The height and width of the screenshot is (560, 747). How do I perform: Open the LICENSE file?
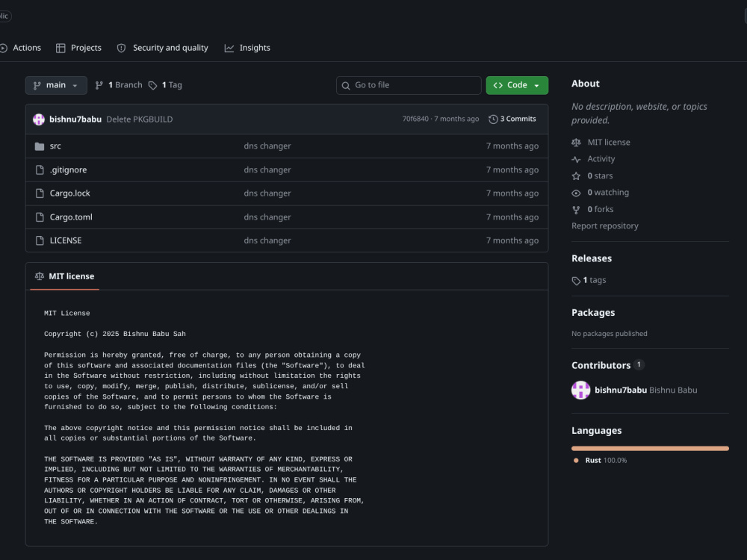click(66, 240)
